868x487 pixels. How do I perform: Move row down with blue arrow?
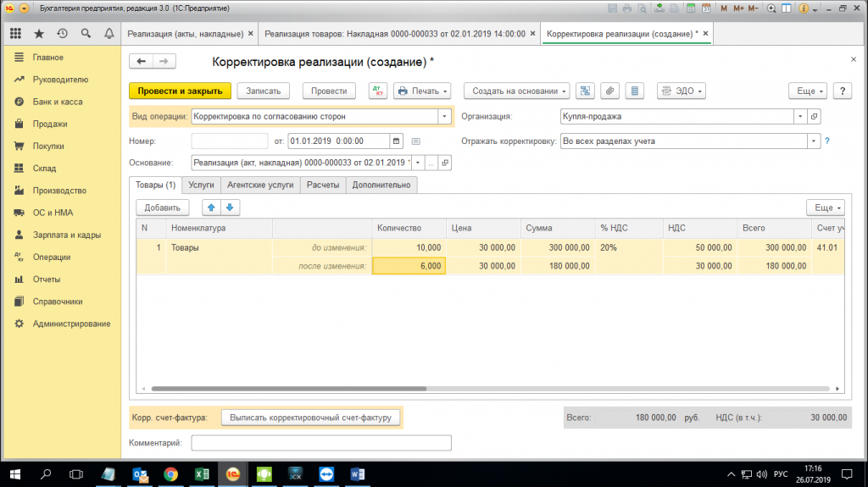coord(229,208)
